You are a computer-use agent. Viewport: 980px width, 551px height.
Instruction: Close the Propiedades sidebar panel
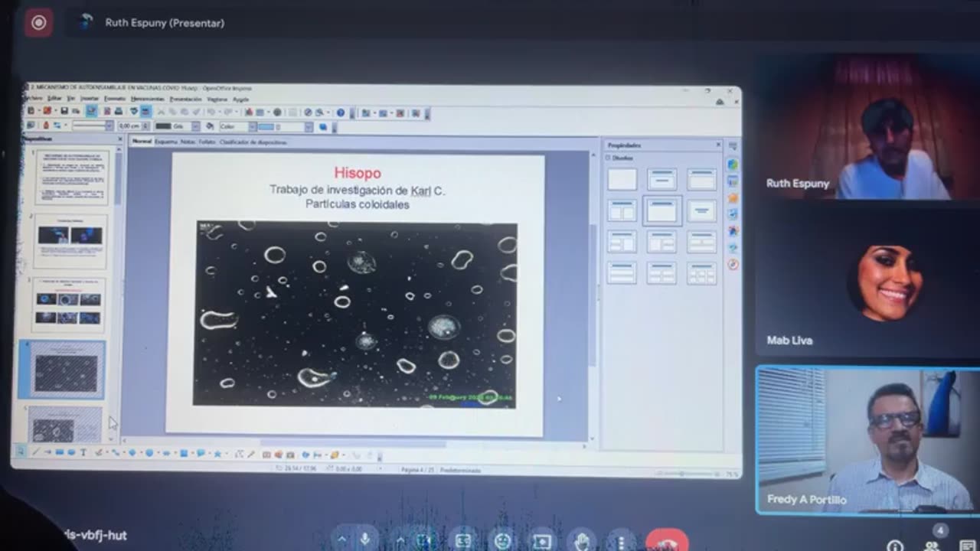pyautogui.click(x=718, y=145)
